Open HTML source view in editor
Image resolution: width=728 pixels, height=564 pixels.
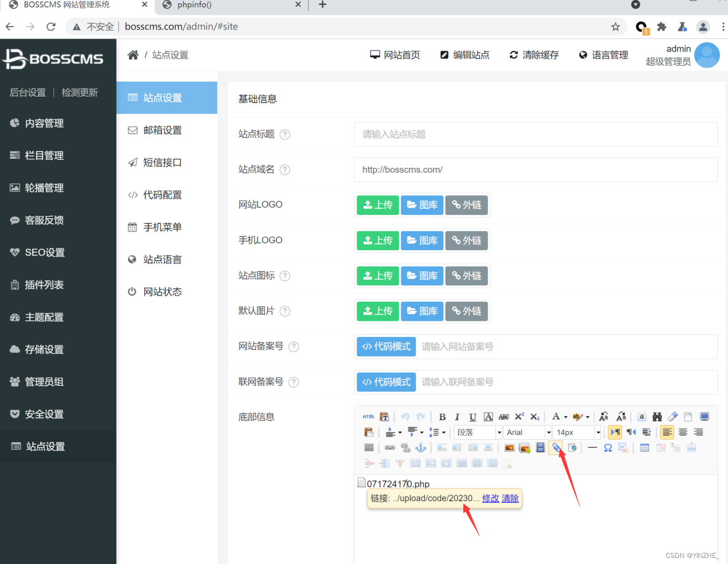[368, 416]
